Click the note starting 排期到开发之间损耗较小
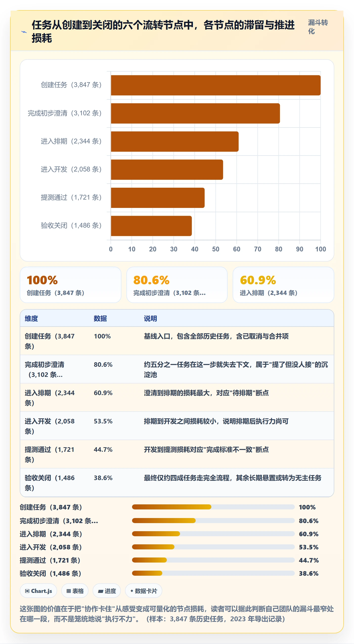The height and width of the screenshot is (644, 354). tap(216, 421)
